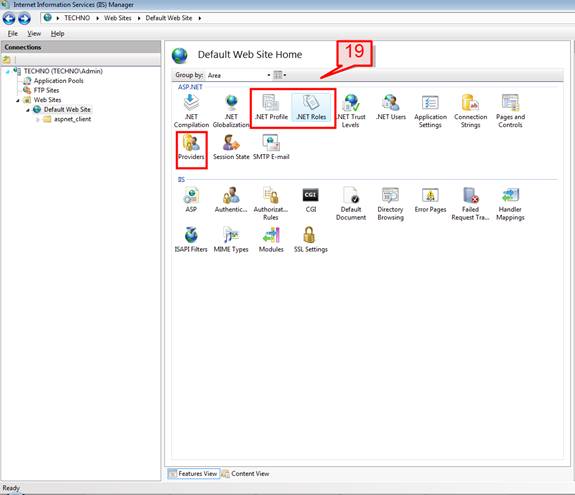Open the .NET Profile feature

271,107
